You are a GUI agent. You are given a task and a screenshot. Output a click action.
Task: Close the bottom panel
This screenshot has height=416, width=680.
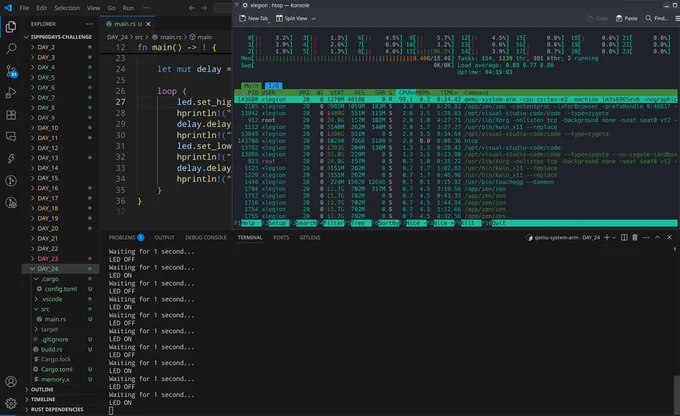(669, 237)
